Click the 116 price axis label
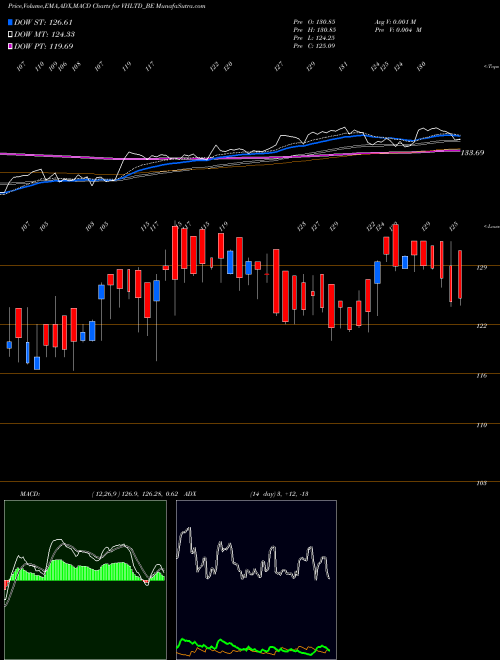 click(482, 375)
